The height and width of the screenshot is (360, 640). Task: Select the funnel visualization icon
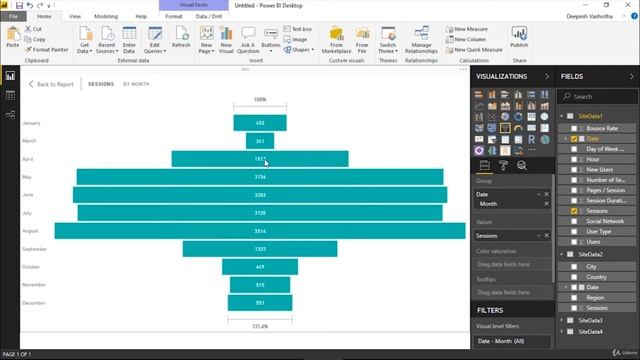point(505,128)
